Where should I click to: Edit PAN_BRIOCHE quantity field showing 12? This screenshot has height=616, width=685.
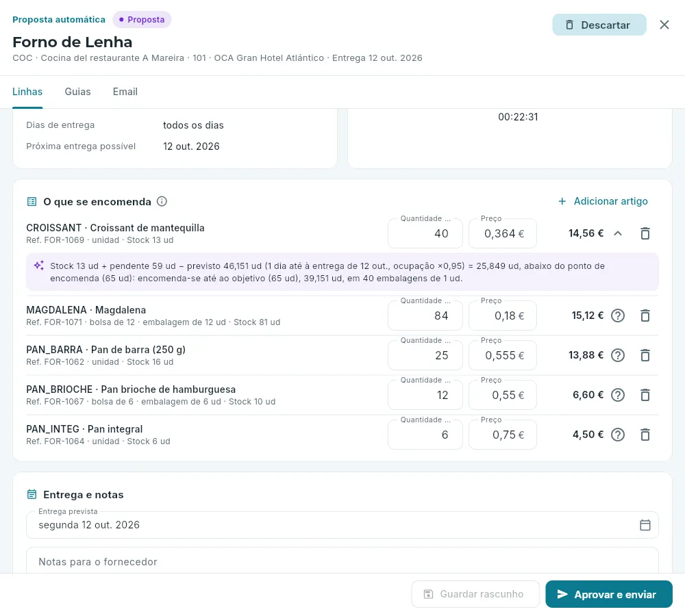pyautogui.click(x=425, y=395)
